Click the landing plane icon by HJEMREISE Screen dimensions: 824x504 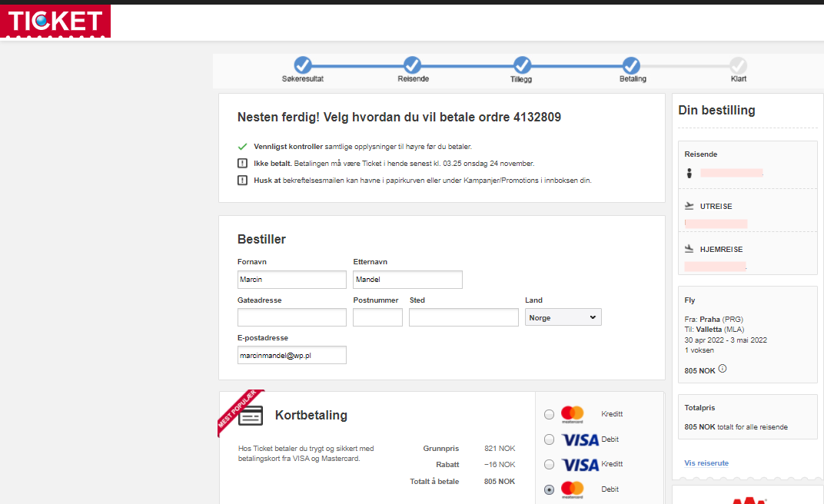tap(689, 249)
